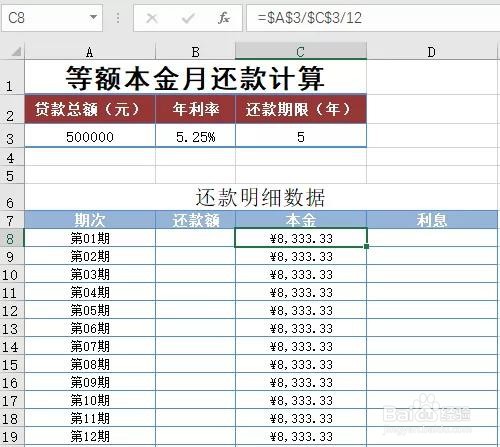Select the principal cell in 第12期 row
The width and height of the screenshot is (500, 447).
[301, 436]
